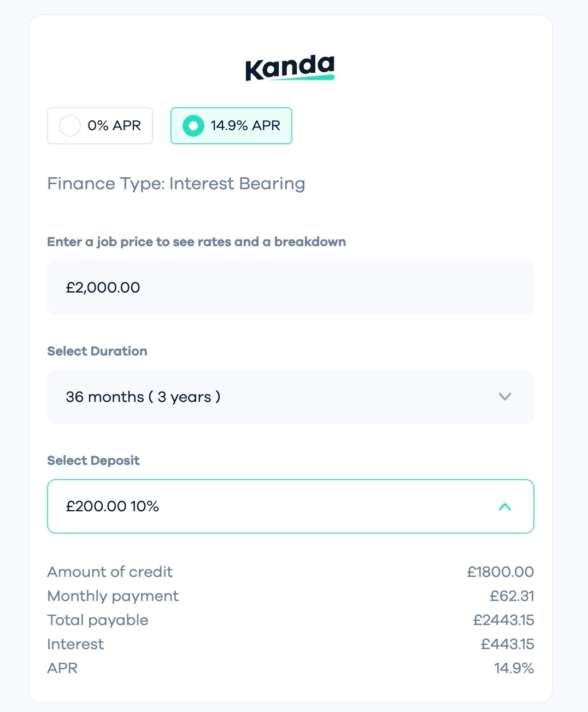Open the 36 months duration dropdown
This screenshot has width=588, height=712.
tap(273, 397)
